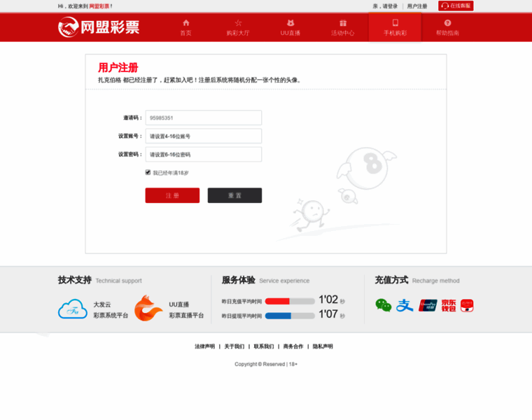The width and height of the screenshot is (532, 420).
Task: Open 联系我们 footer link
Action: point(264,346)
